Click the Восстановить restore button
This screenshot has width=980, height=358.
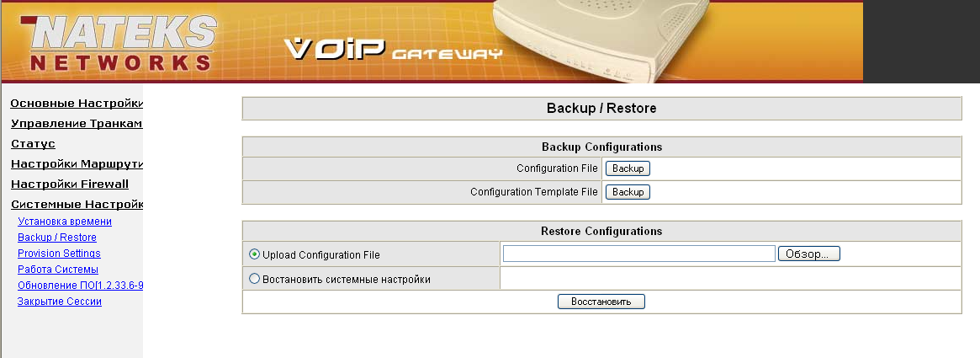point(601,302)
